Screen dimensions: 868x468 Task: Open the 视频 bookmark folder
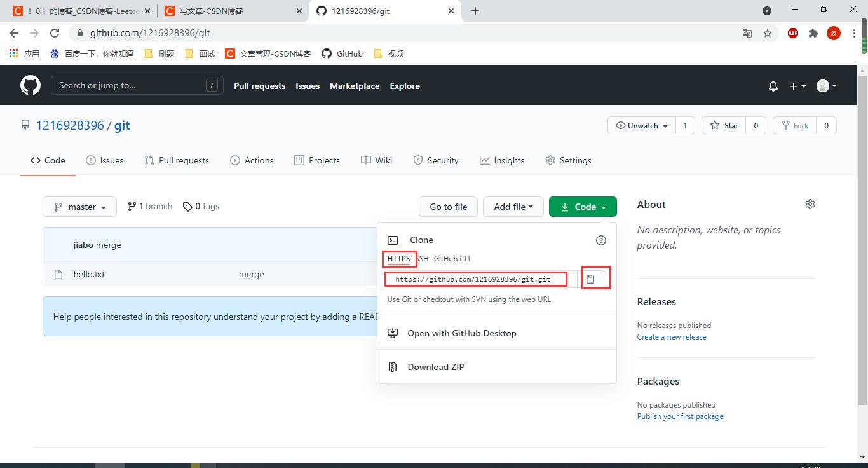389,53
